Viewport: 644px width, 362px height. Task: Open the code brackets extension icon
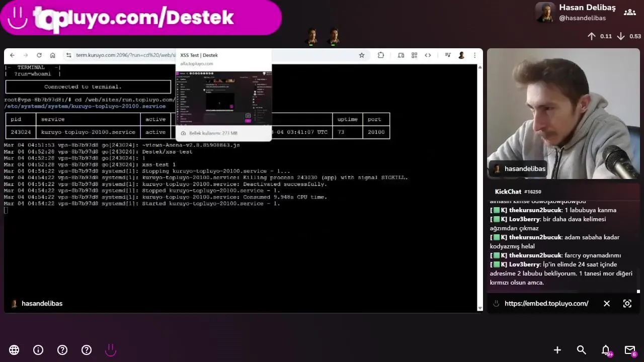428,55
